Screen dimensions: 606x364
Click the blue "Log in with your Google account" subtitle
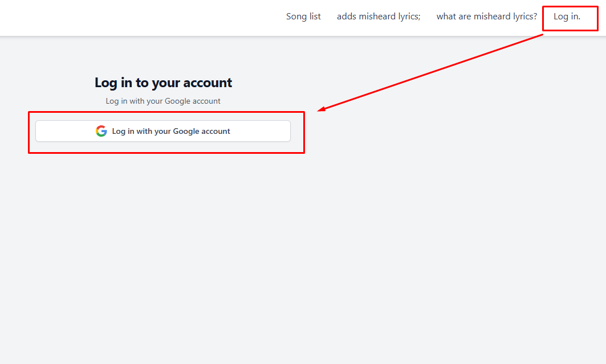tap(163, 101)
